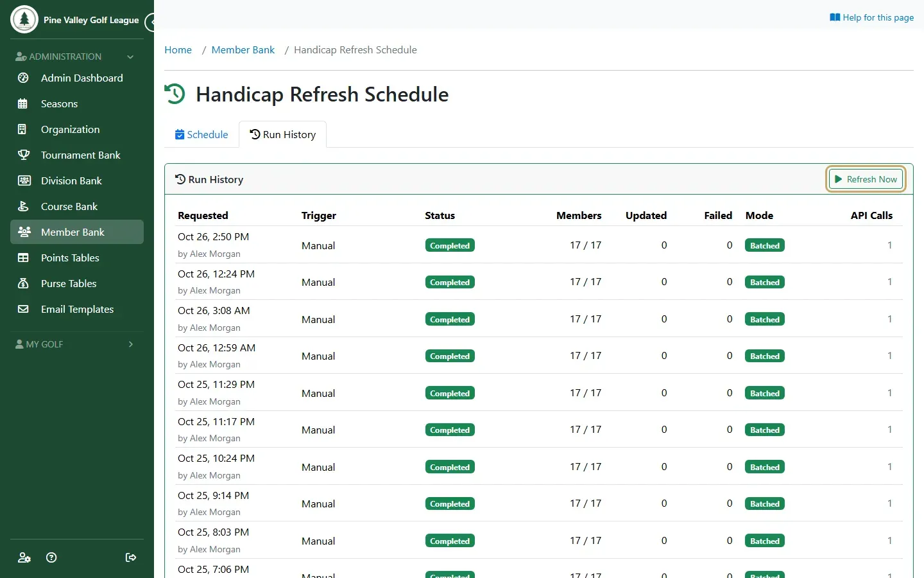Click the Points Tables grid icon
Viewport: 924px width, 578px height.
(x=23, y=258)
